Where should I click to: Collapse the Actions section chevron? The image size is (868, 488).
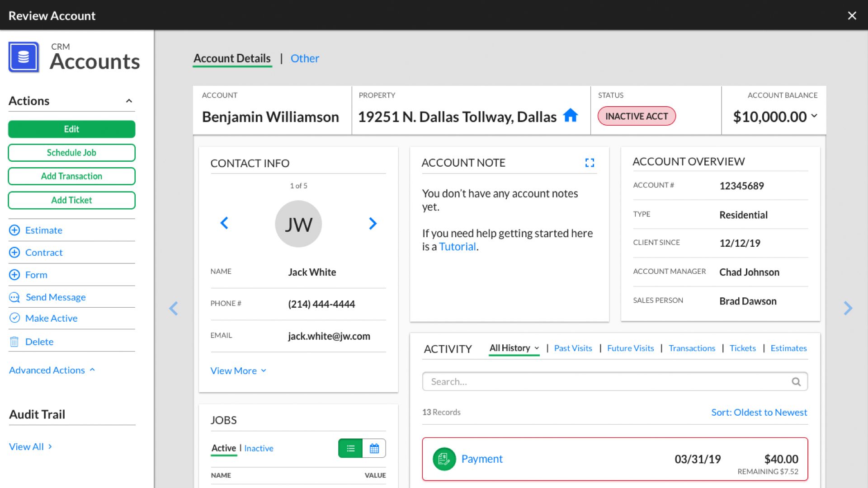(x=129, y=101)
